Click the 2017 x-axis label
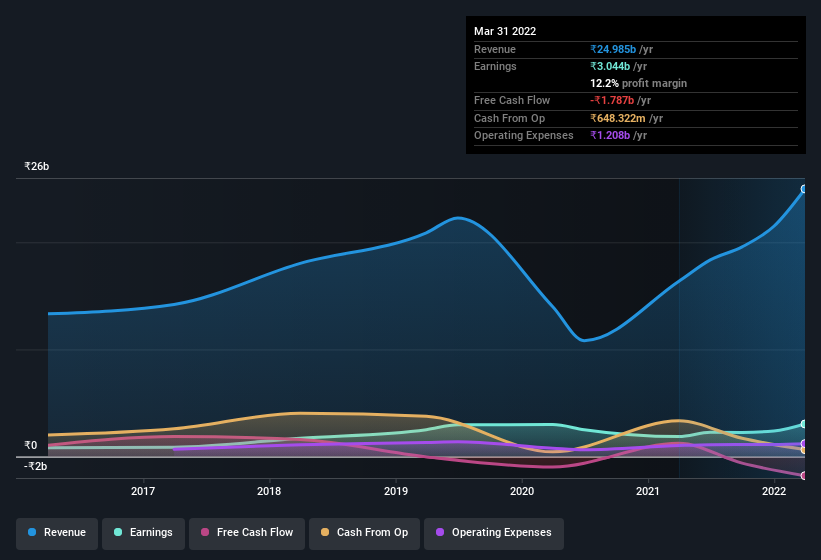The height and width of the screenshot is (560, 821). click(143, 491)
